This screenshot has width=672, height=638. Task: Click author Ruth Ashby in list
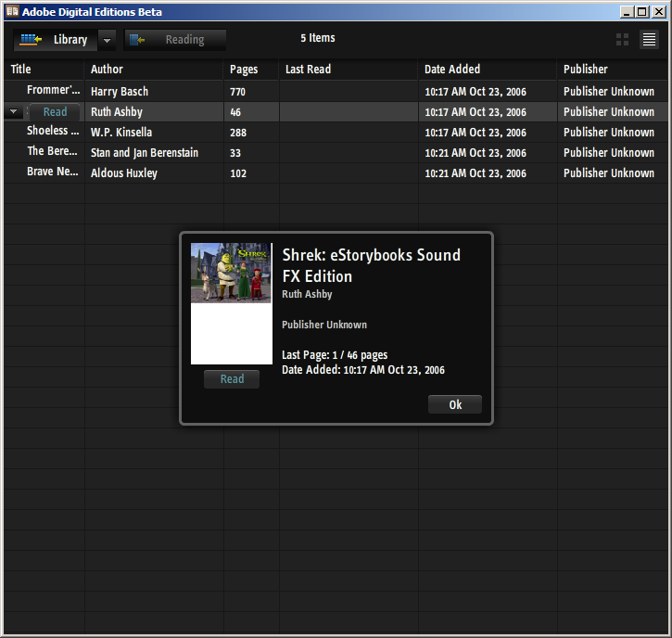pos(117,112)
